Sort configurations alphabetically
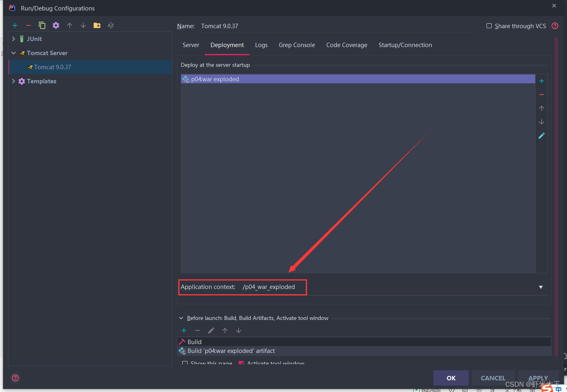This screenshot has height=392, width=567. pyautogui.click(x=111, y=25)
